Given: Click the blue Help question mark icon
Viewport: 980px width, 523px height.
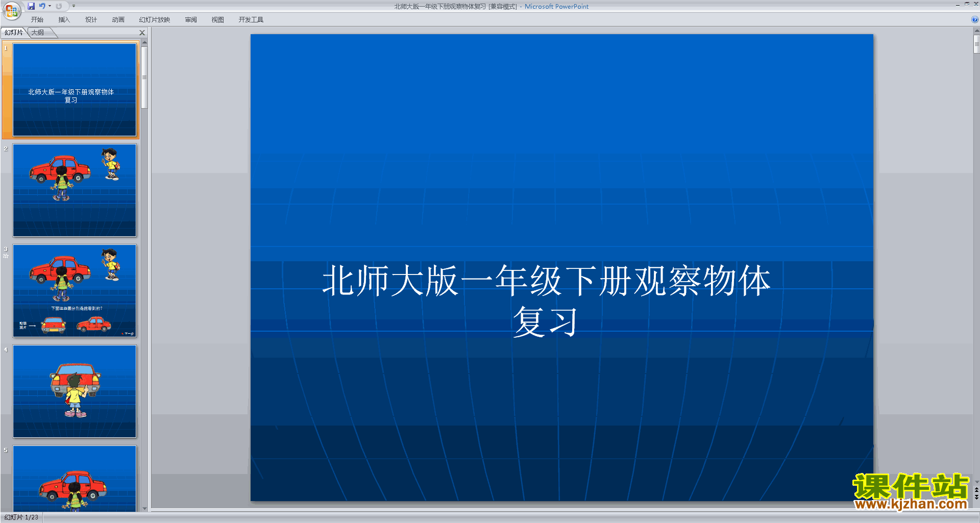Looking at the screenshot, I should (975, 19).
